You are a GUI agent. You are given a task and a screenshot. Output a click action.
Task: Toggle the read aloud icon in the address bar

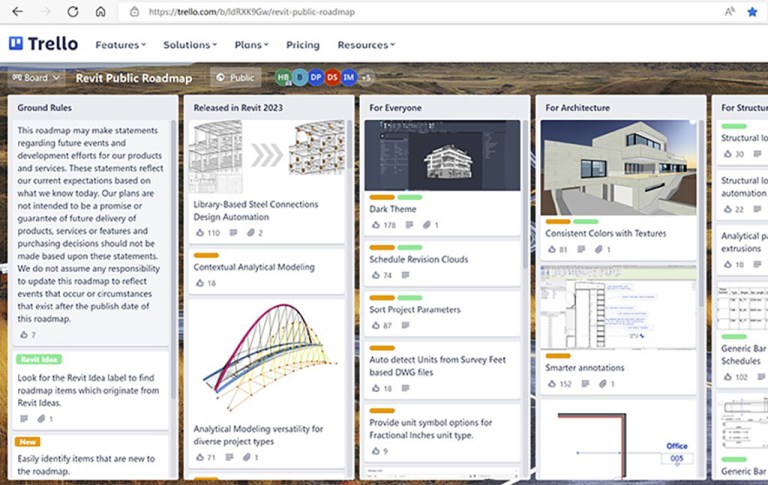tap(730, 12)
